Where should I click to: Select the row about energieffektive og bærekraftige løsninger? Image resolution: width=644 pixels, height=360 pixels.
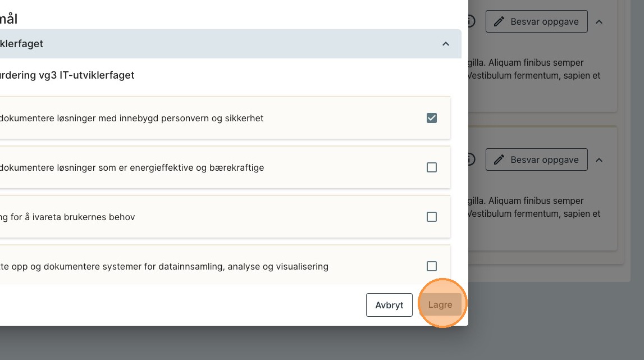(x=168, y=167)
